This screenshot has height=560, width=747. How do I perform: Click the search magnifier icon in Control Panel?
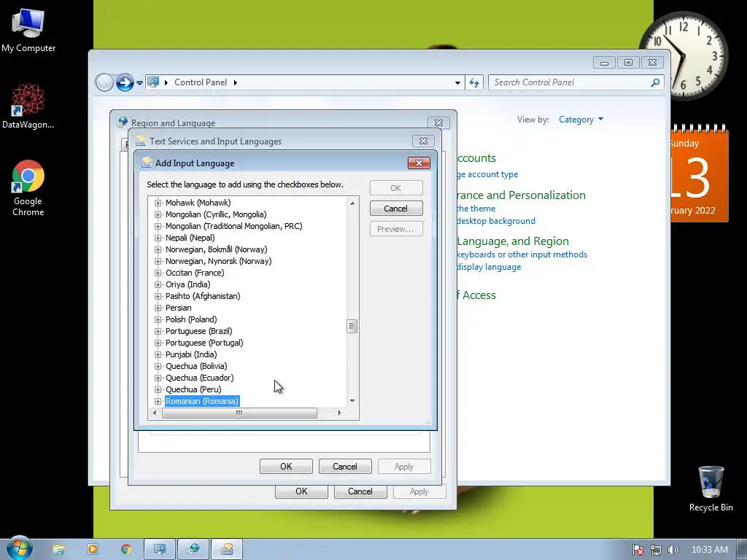(656, 82)
